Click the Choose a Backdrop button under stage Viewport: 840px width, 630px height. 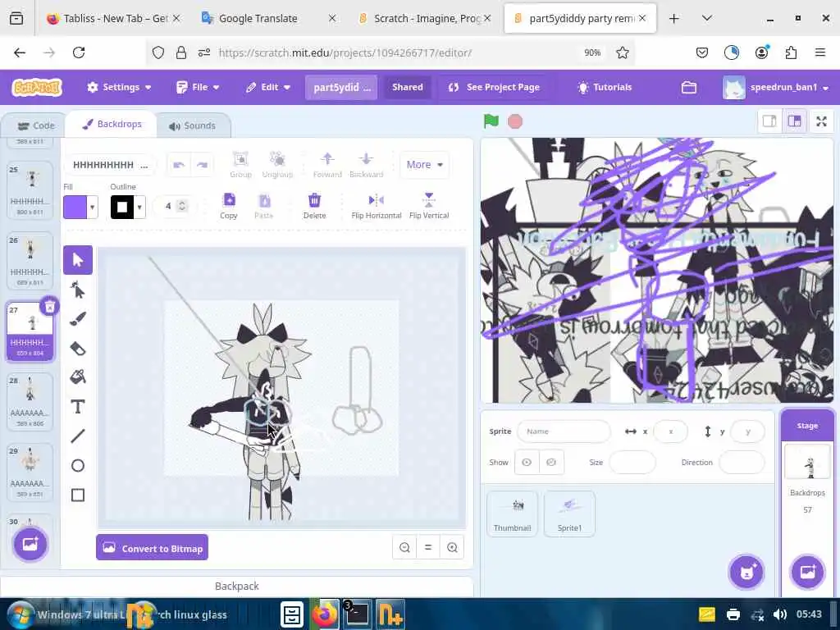coord(807,572)
